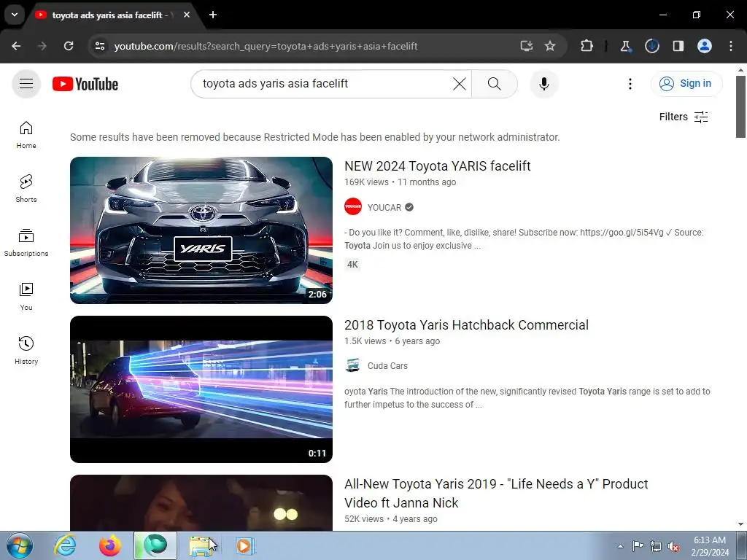This screenshot has height=560, width=747.
Task: Click the Life Needs a Y video thumbnail
Action: [201, 503]
